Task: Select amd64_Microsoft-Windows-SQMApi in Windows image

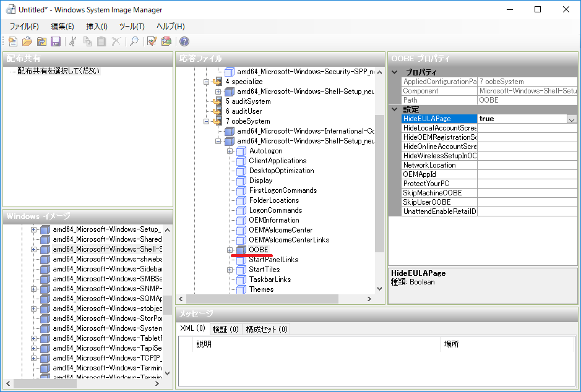Action: coord(108,299)
